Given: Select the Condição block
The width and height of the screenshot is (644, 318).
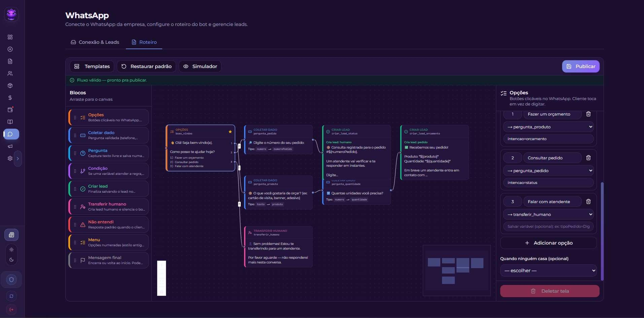Looking at the screenshot, I should pyautogui.click(x=109, y=171).
